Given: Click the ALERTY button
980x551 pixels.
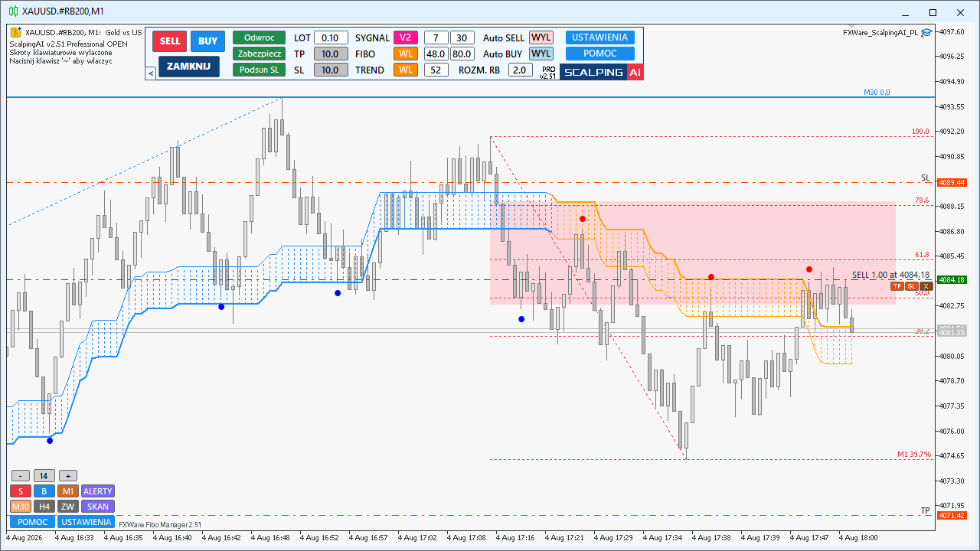Looking at the screenshot, I should [98, 491].
